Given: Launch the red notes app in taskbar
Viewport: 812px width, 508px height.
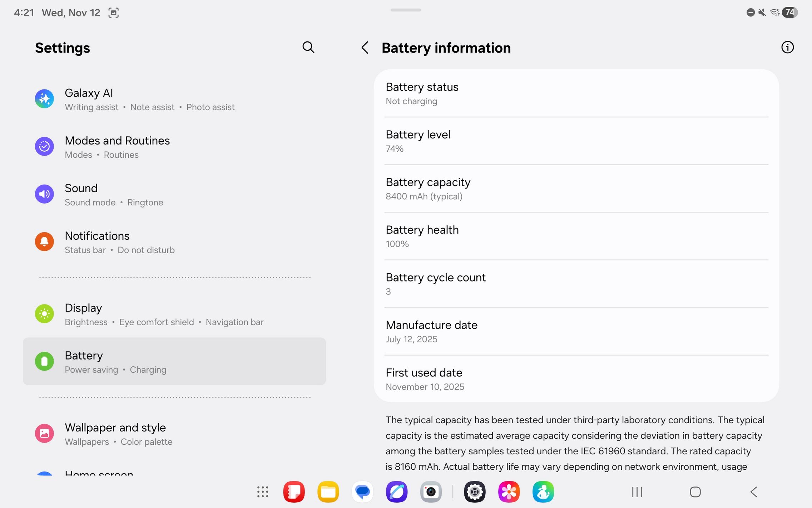Looking at the screenshot, I should click(294, 492).
